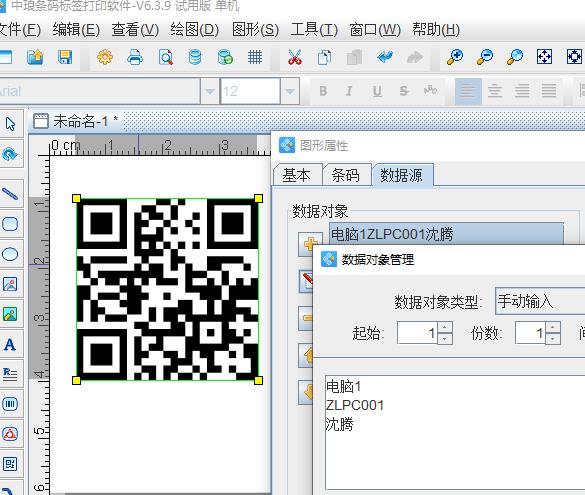
Task: Toggle italic I formatting
Action: [x=350, y=91]
